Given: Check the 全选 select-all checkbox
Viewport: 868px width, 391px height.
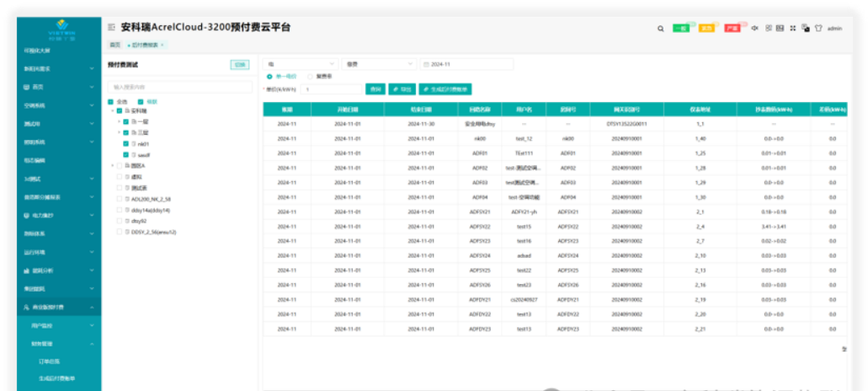Looking at the screenshot, I should pos(111,101).
